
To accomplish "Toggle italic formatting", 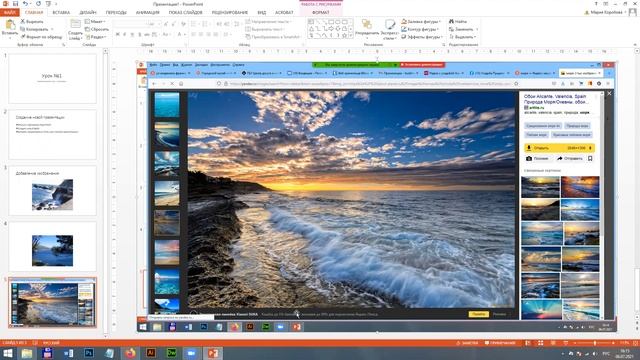I will pos(125,35).
